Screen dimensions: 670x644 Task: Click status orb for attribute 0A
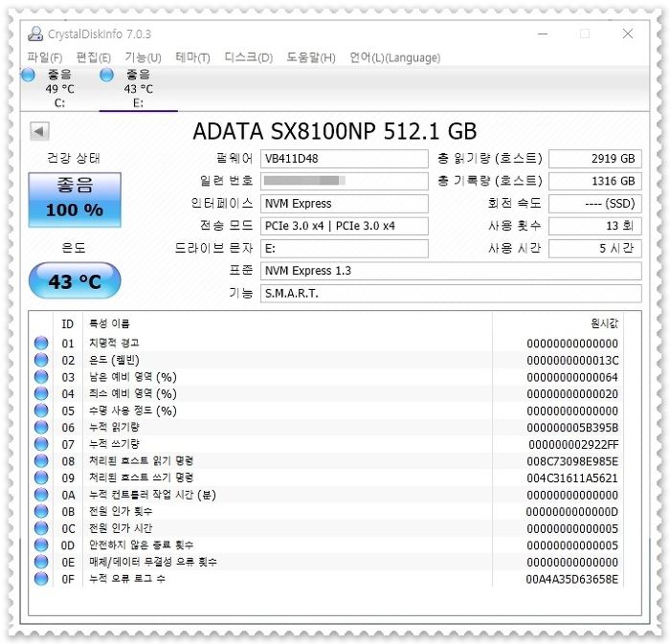coord(41,495)
